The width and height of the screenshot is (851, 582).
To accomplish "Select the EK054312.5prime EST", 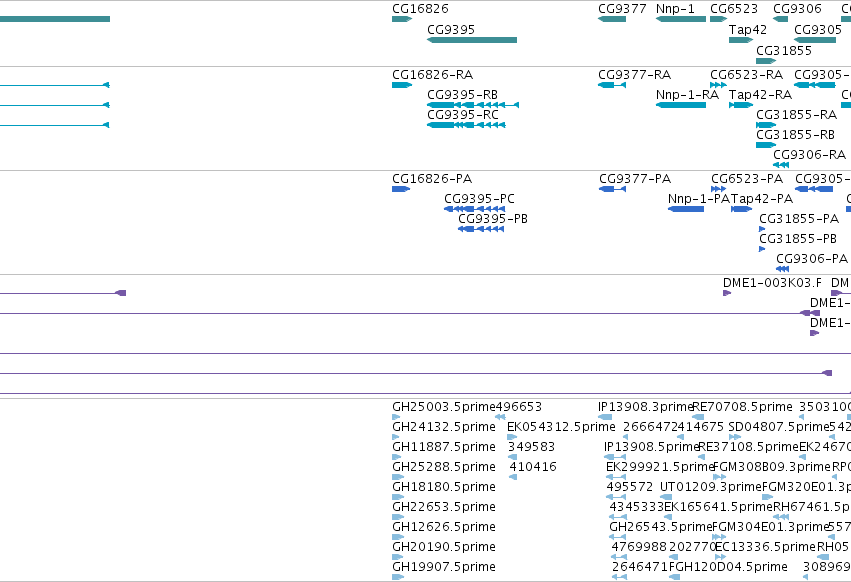I will [x=512, y=437].
